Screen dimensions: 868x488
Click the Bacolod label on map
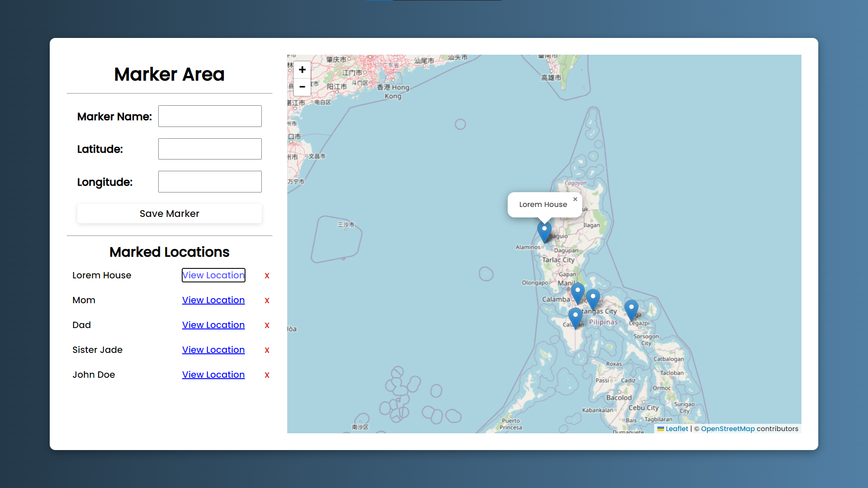pos(619,398)
